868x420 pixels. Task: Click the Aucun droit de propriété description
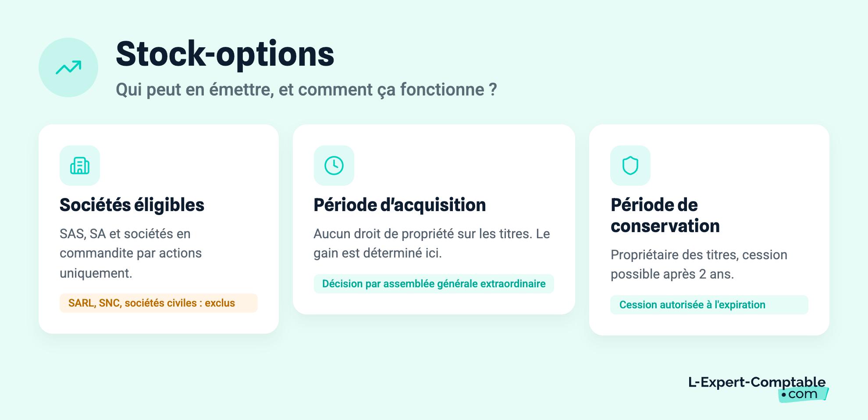(432, 244)
